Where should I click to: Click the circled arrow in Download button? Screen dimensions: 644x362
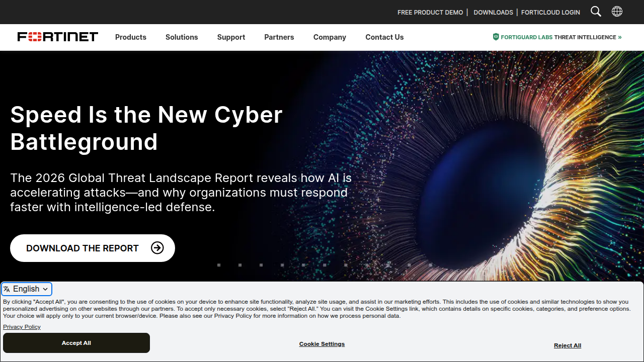(x=157, y=248)
